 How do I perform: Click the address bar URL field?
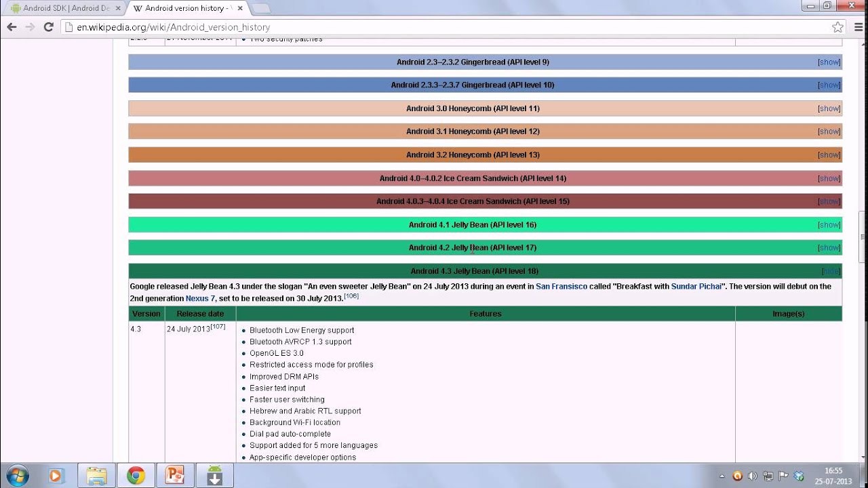point(448,27)
